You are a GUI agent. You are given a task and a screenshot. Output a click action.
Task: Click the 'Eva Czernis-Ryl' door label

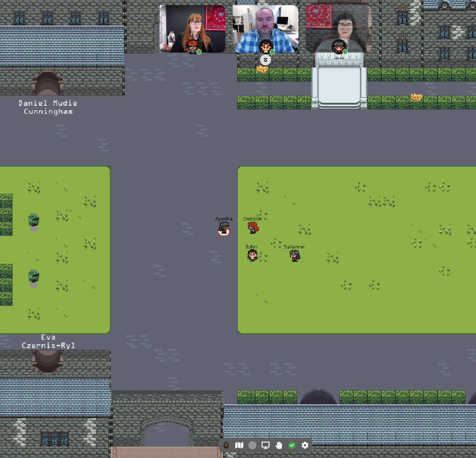(x=48, y=341)
